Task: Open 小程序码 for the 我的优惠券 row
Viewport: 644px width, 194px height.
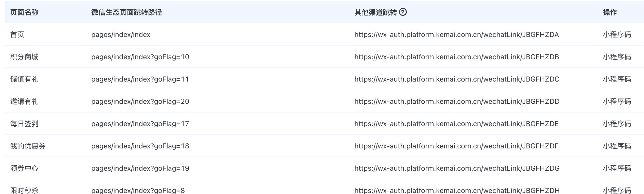Action: 617,146
